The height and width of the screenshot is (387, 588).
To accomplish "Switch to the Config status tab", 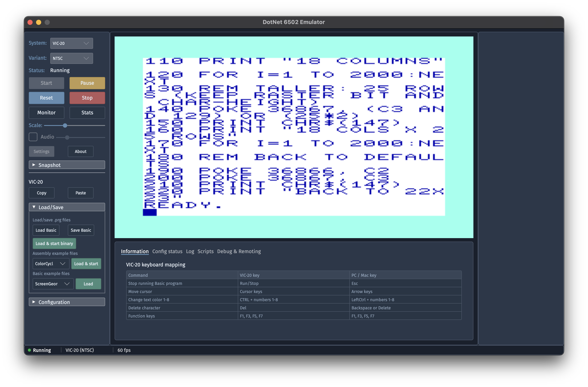I will 167,251.
